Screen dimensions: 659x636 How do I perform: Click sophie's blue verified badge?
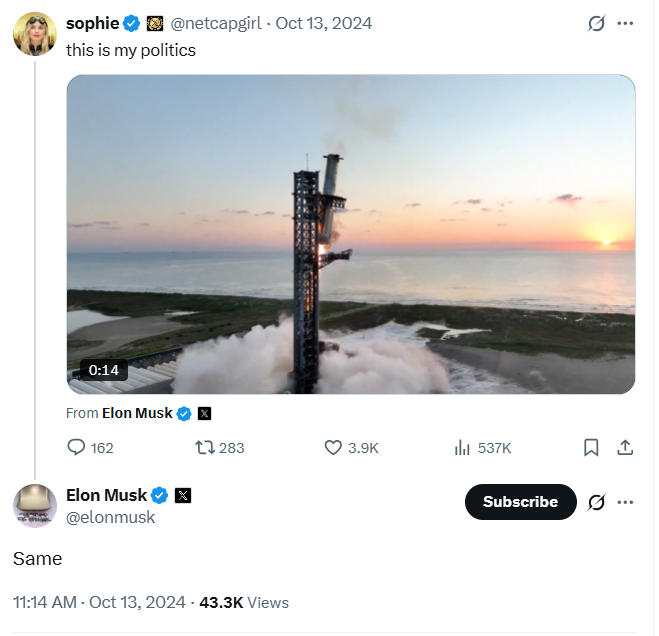tap(131, 23)
